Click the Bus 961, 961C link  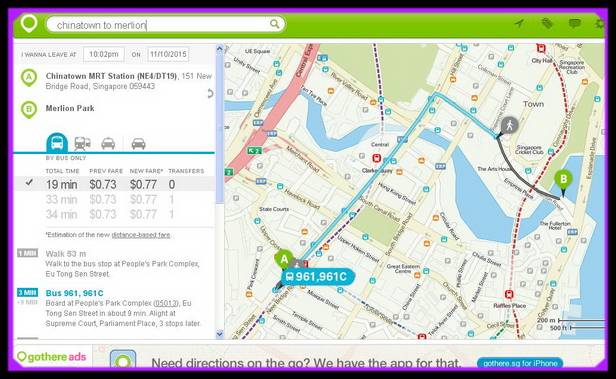(74, 293)
